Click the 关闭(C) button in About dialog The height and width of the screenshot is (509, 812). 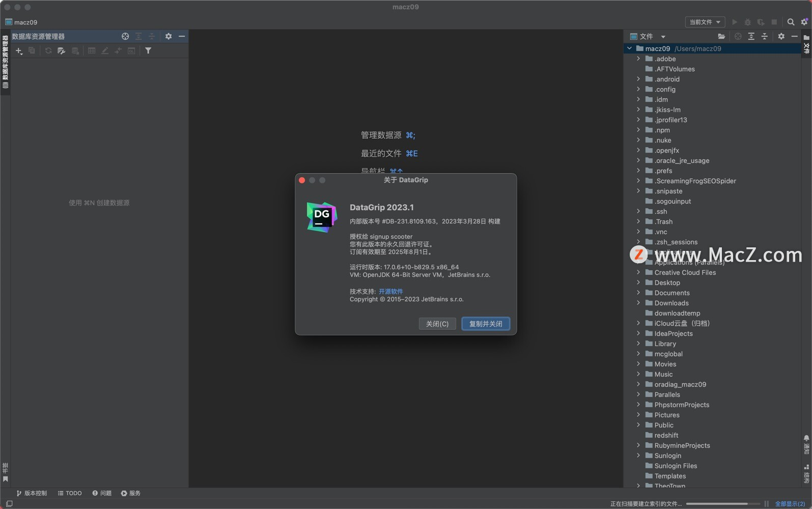tap(437, 324)
